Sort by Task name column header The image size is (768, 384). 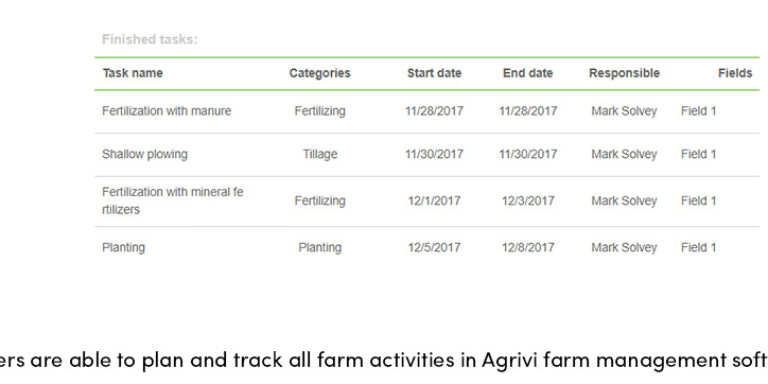coord(132,73)
